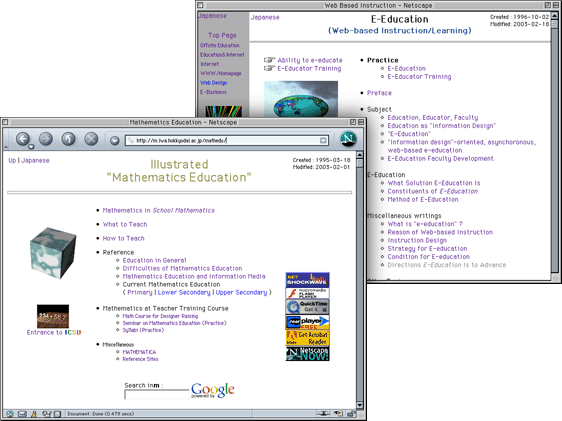The height and width of the screenshot is (421, 562).
Task: Click the Netscape N logo
Action: pyautogui.click(x=348, y=139)
